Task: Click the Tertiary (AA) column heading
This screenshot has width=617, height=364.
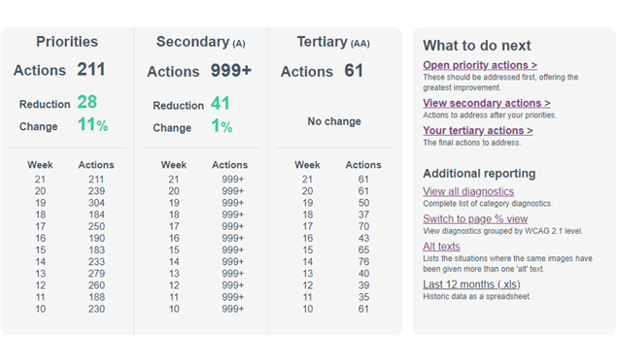Action: click(333, 42)
